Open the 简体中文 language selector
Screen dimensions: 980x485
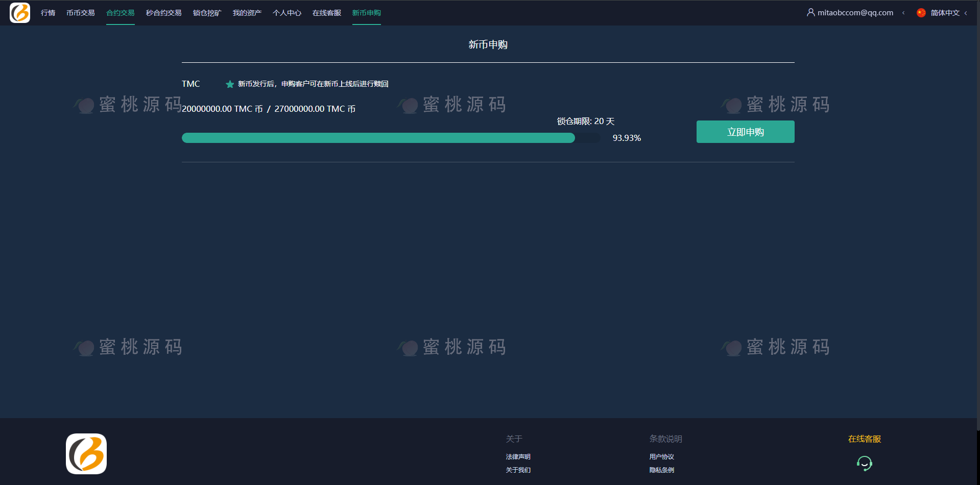pyautogui.click(x=945, y=13)
